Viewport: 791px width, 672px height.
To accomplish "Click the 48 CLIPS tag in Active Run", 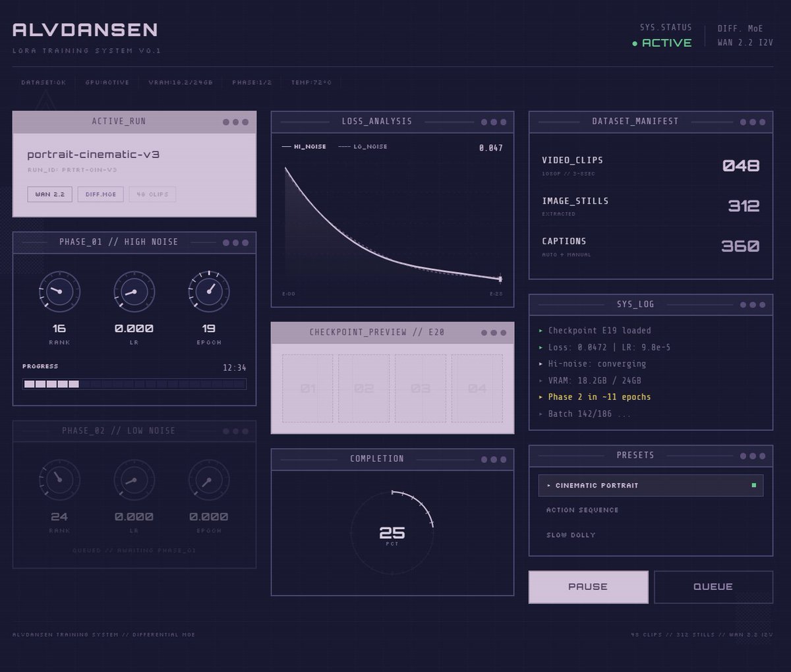I will 152,194.
